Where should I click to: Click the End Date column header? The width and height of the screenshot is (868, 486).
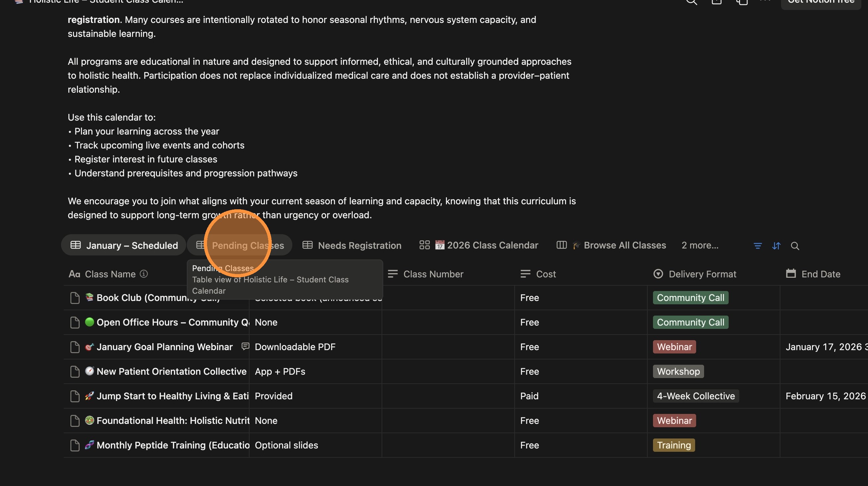point(821,274)
